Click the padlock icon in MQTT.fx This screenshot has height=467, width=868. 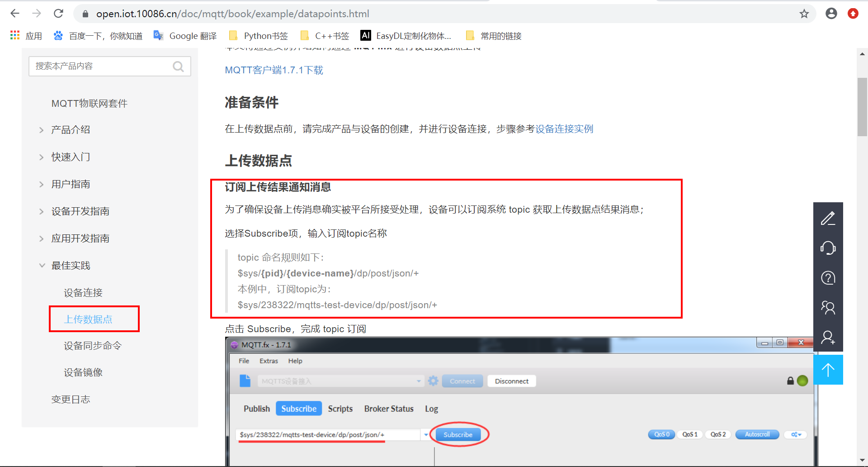click(x=790, y=381)
